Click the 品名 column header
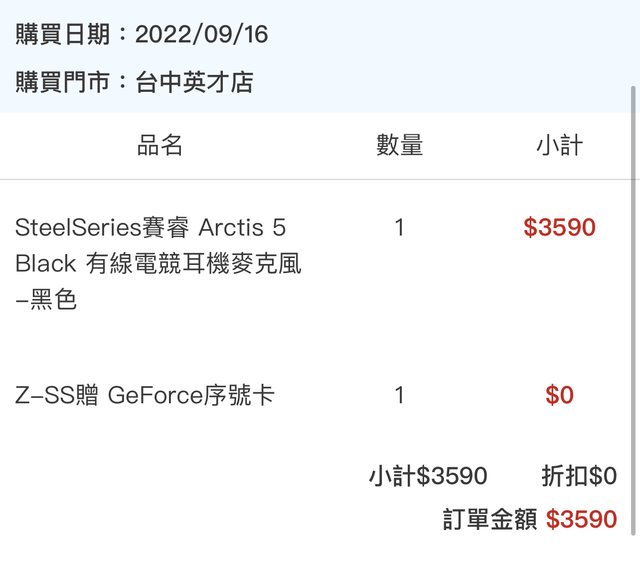Viewport: 640px width, 563px height. pos(160,145)
